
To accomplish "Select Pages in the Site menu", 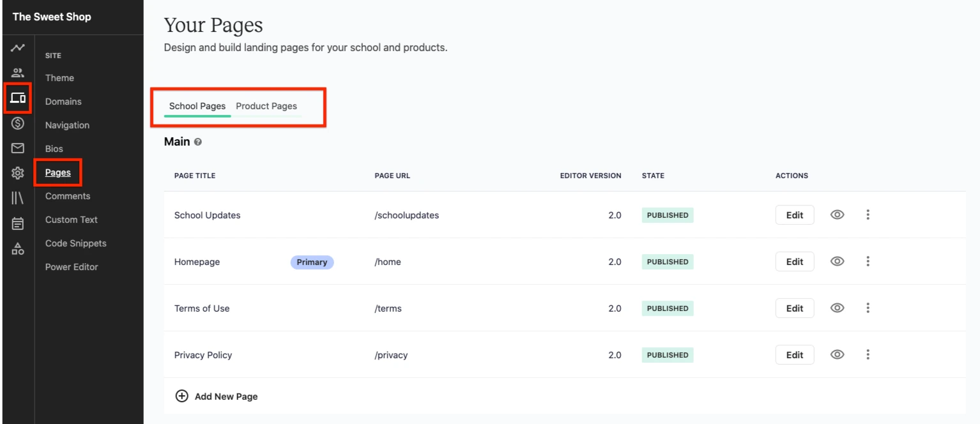I will pyautogui.click(x=58, y=172).
